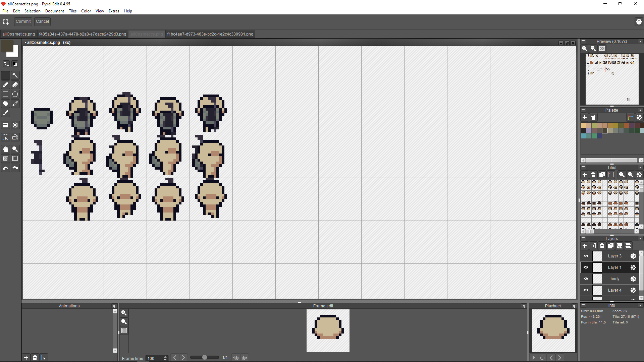Hide Layer 3 using eye icon

click(x=586, y=256)
